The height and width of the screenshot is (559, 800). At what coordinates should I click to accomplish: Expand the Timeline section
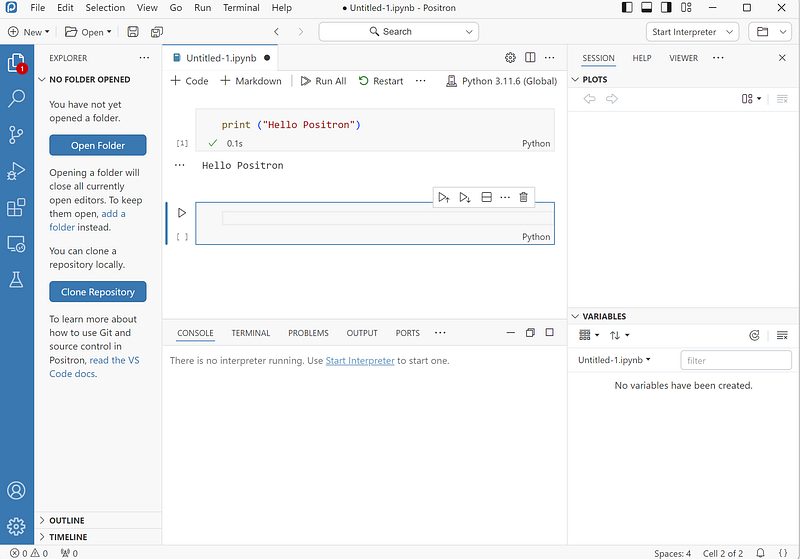[x=68, y=537]
